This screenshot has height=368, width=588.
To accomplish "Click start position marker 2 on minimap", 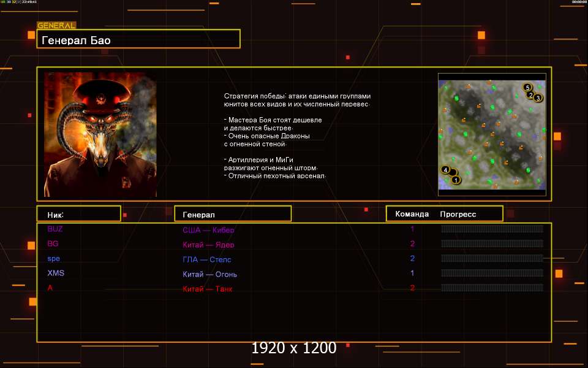I will (530, 94).
